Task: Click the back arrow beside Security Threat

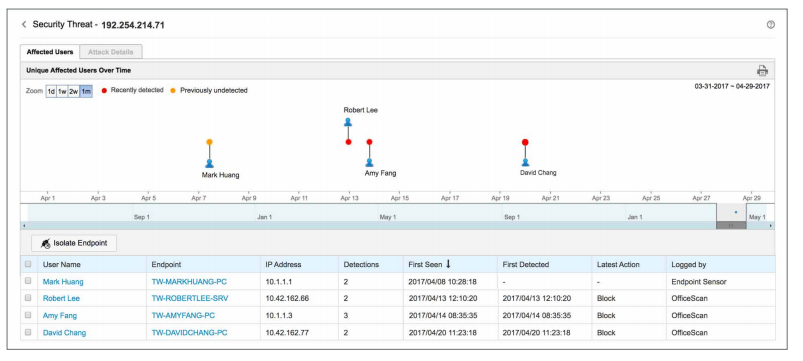Action: pos(24,25)
